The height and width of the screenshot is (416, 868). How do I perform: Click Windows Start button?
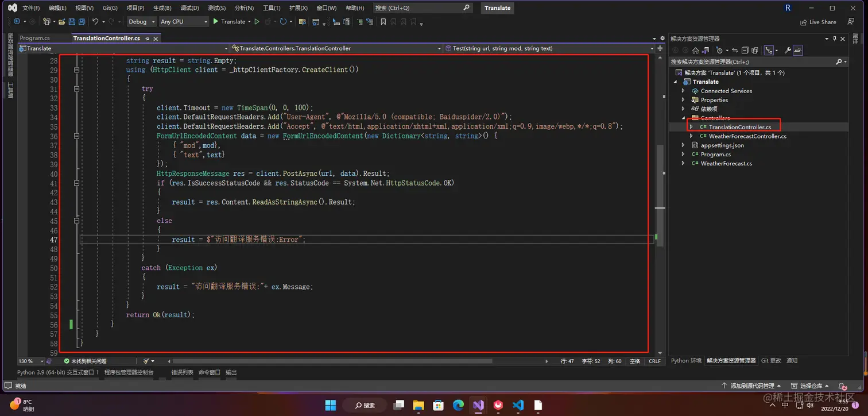coord(331,405)
